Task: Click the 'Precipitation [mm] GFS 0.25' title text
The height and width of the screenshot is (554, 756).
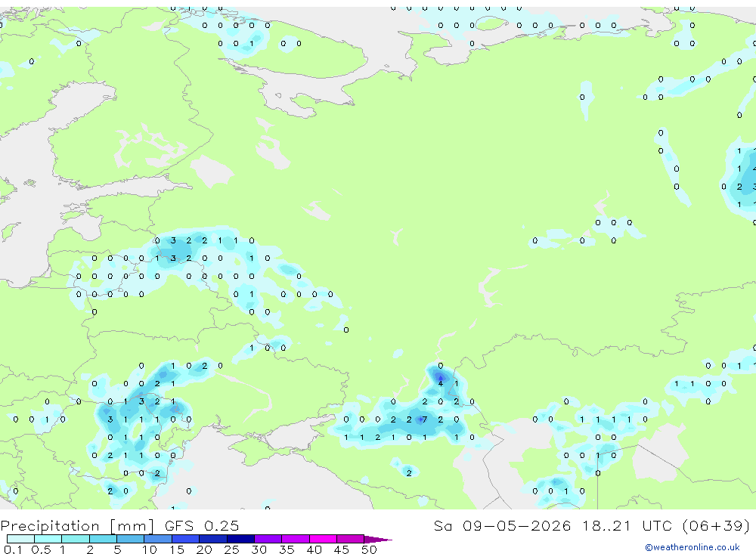Action: (119, 526)
